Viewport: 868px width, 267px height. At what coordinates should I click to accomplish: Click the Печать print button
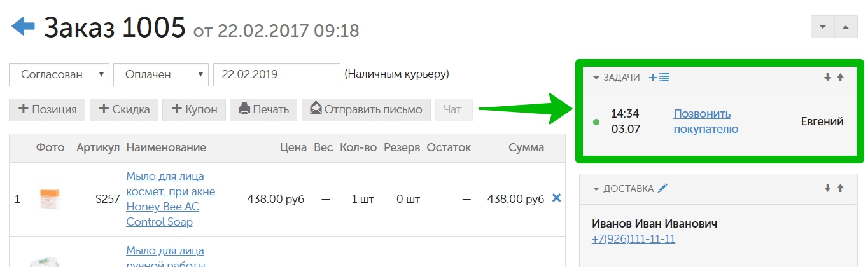[x=263, y=109]
